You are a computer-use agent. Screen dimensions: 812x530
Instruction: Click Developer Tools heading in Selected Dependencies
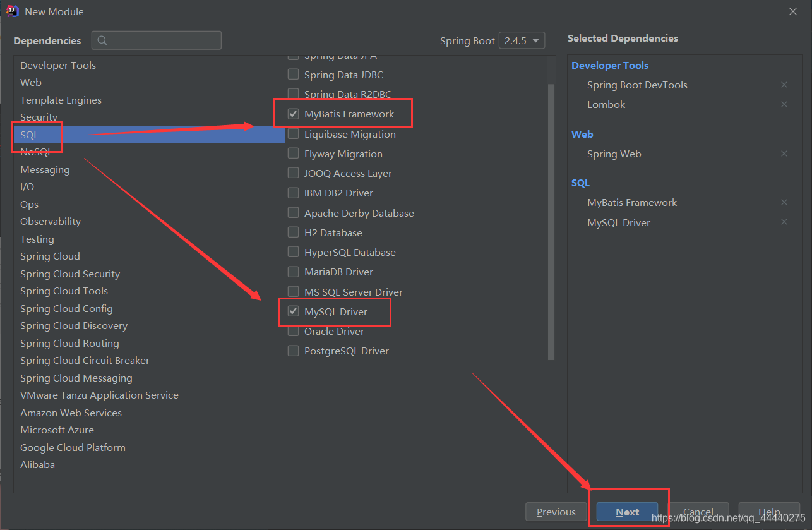tap(610, 65)
